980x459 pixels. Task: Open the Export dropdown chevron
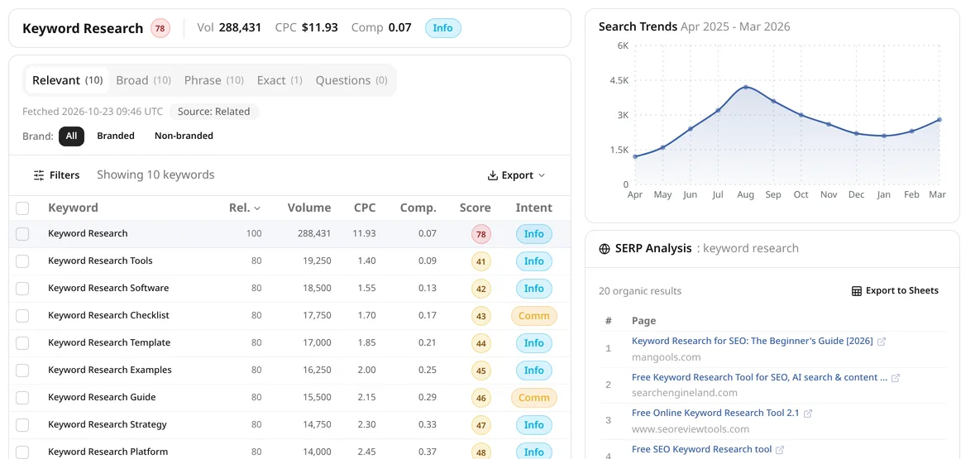(x=541, y=175)
